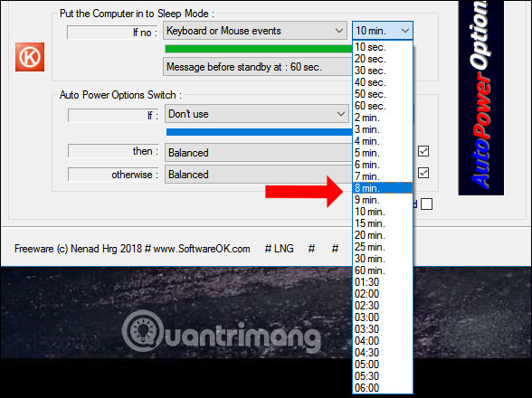Click the 'If no :' label field
The height and width of the screenshot is (398, 532).
(112, 33)
